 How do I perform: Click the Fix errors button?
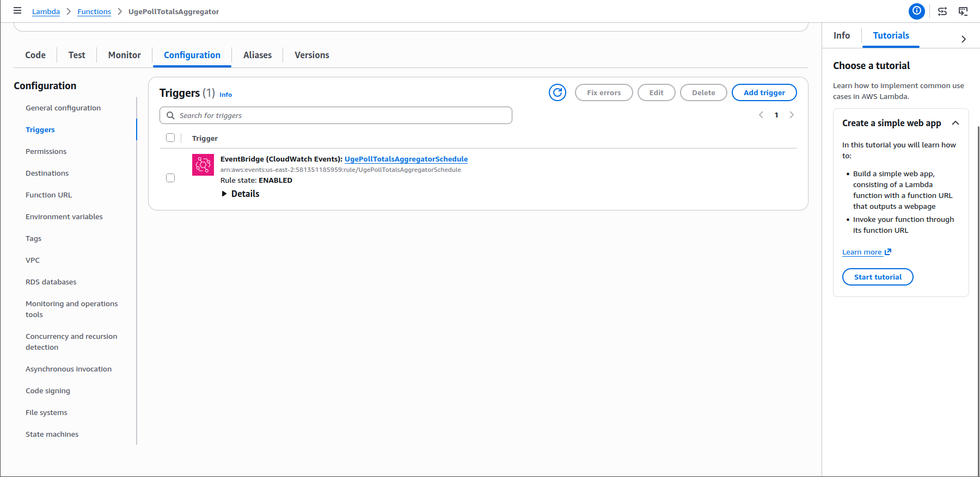pos(604,92)
